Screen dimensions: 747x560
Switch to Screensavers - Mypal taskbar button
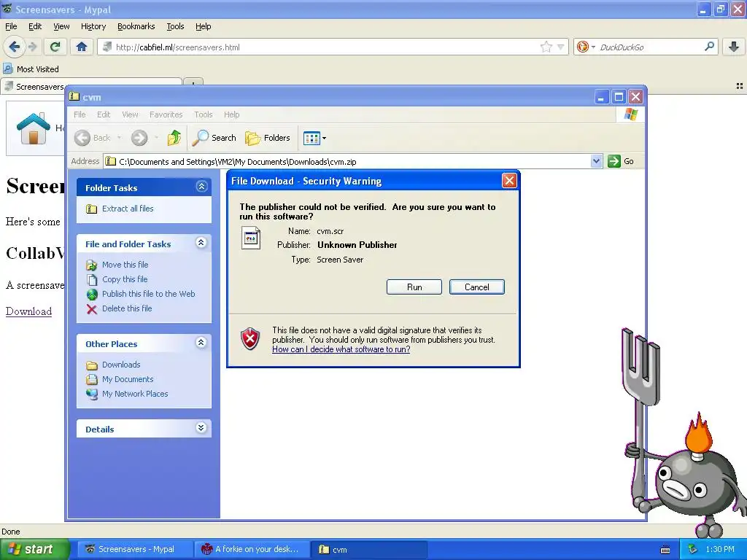tap(135, 550)
